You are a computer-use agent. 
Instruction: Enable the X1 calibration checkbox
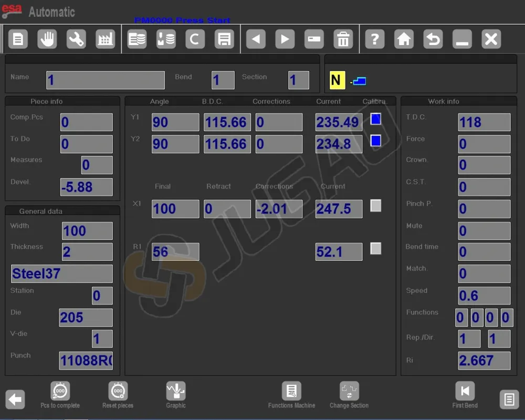pos(375,206)
